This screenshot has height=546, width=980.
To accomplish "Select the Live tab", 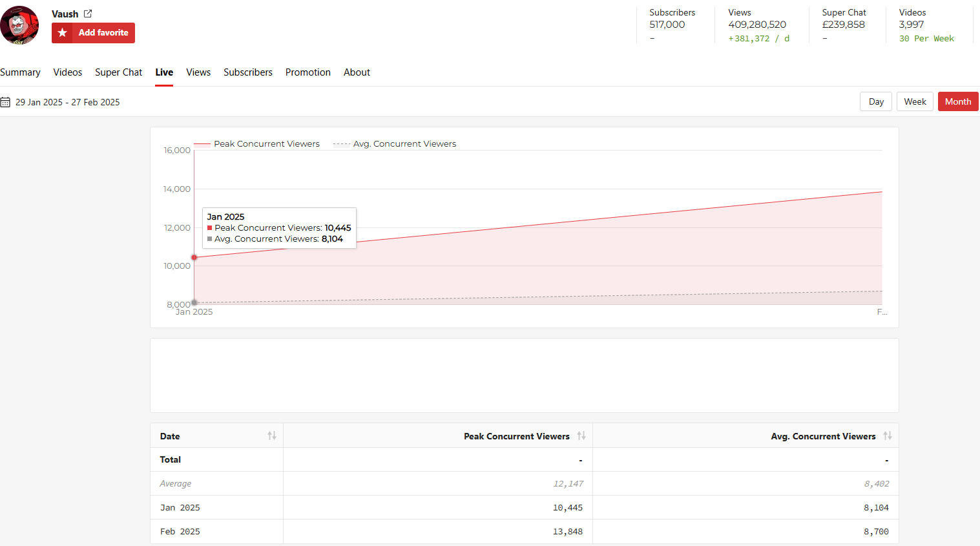I will (x=164, y=72).
